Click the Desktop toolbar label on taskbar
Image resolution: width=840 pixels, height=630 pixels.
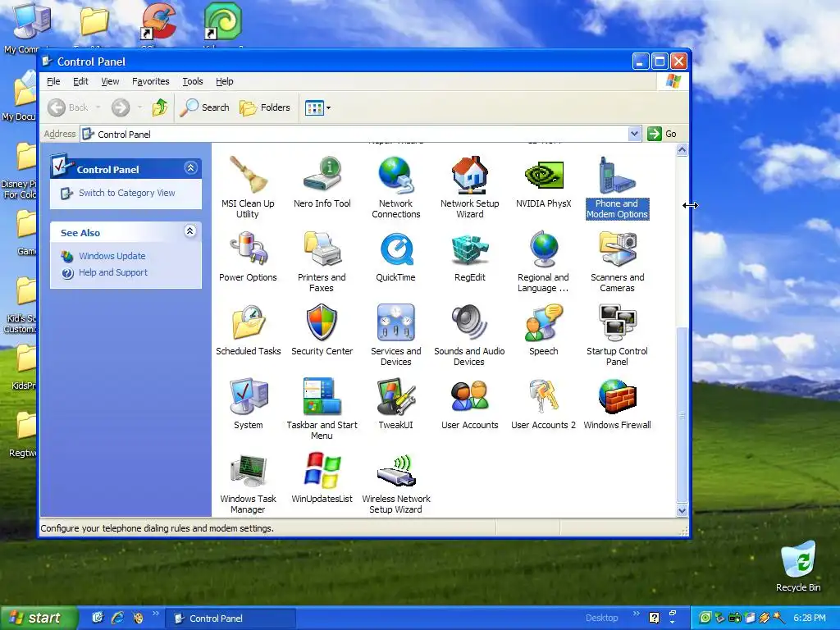point(601,619)
